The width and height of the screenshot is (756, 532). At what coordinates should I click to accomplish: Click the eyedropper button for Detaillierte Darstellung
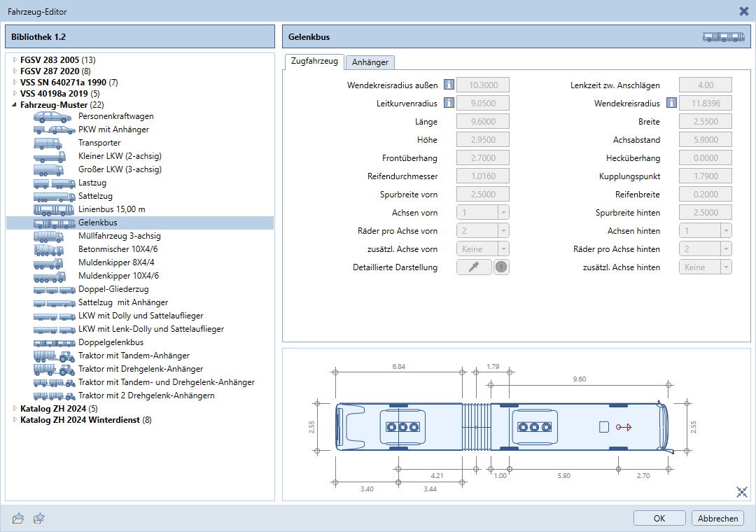coord(474,267)
